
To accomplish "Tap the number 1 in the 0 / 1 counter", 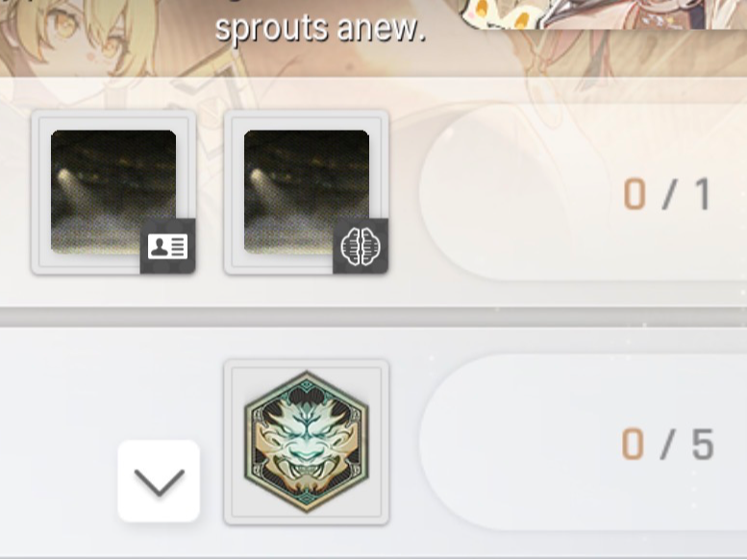I will (703, 194).
